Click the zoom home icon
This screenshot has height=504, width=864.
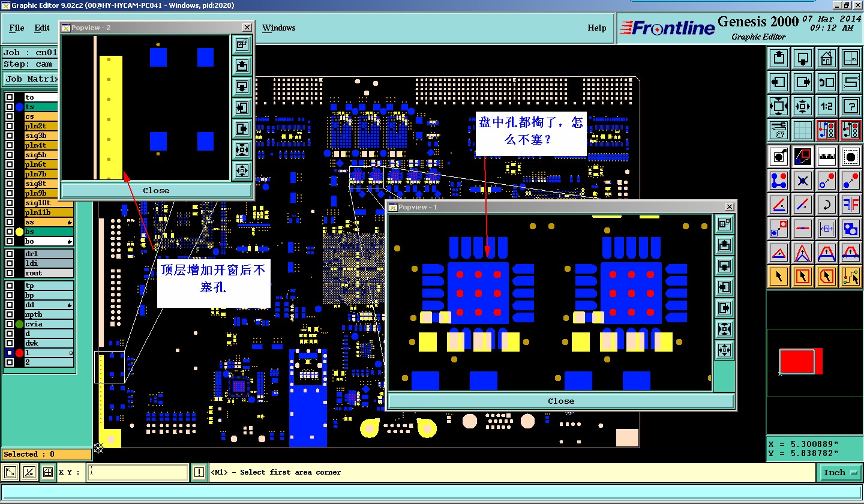(827, 58)
